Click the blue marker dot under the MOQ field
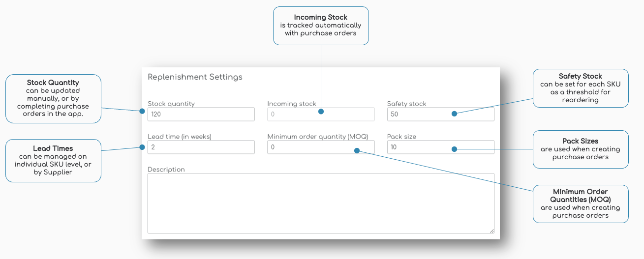The image size is (644, 259). (357, 151)
